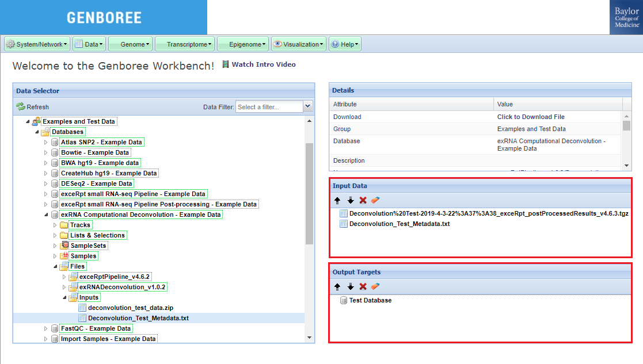Remove selected item from Output Targets
The image size is (643, 364).
tap(363, 286)
